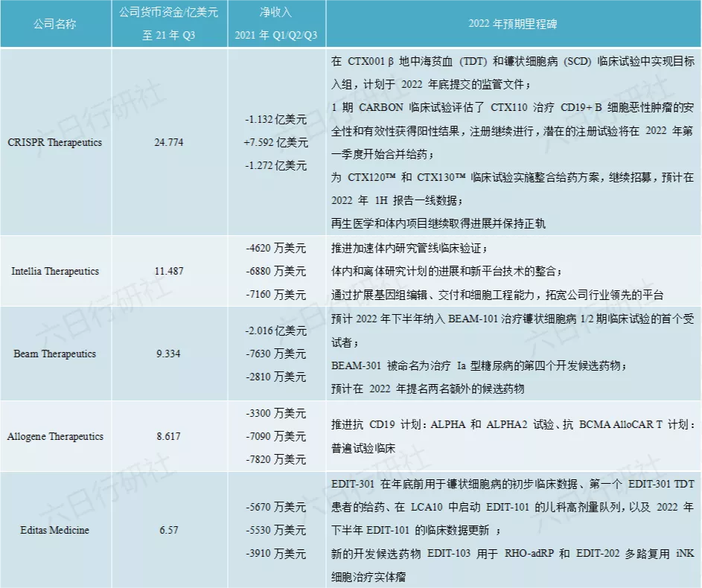Select the 公司货币资金/亿美元 header text
Screen dimensions: 702x588
(169, 12)
